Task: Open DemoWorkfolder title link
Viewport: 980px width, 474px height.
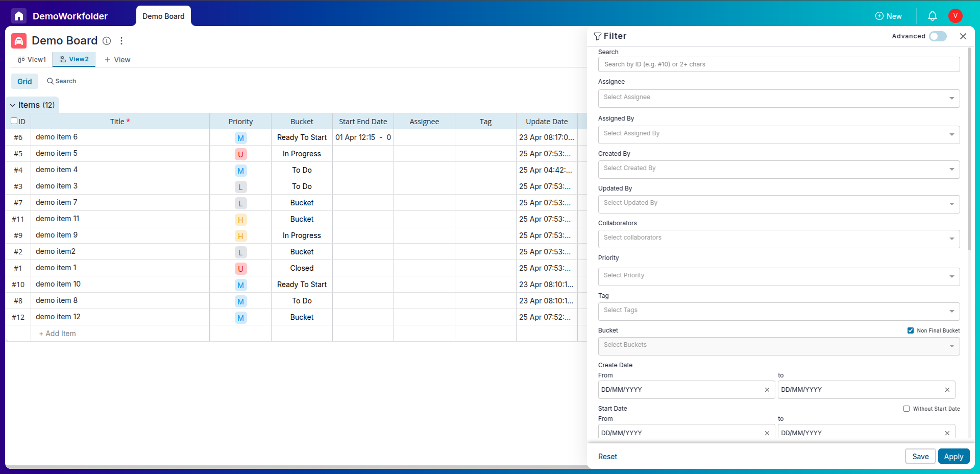Action: 70,16
